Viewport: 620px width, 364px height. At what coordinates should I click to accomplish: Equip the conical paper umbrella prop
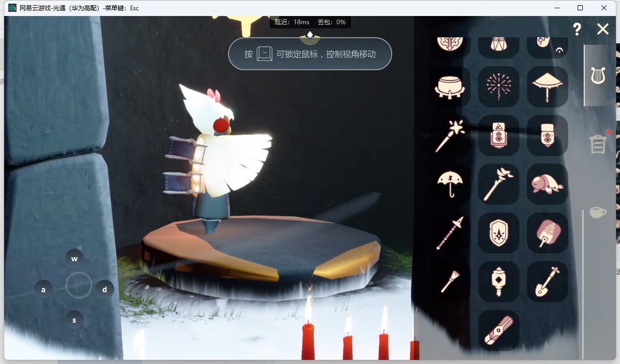coord(547,86)
